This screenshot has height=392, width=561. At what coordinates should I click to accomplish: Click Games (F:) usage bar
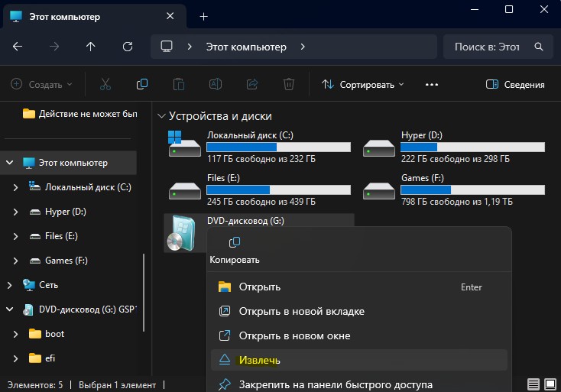pyautogui.click(x=472, y=190)
